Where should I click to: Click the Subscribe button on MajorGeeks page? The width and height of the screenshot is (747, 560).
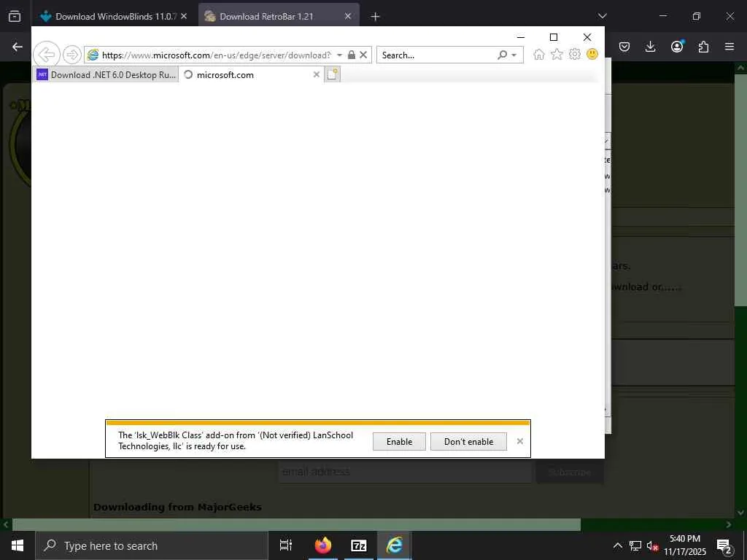click(x=570, y=472)
